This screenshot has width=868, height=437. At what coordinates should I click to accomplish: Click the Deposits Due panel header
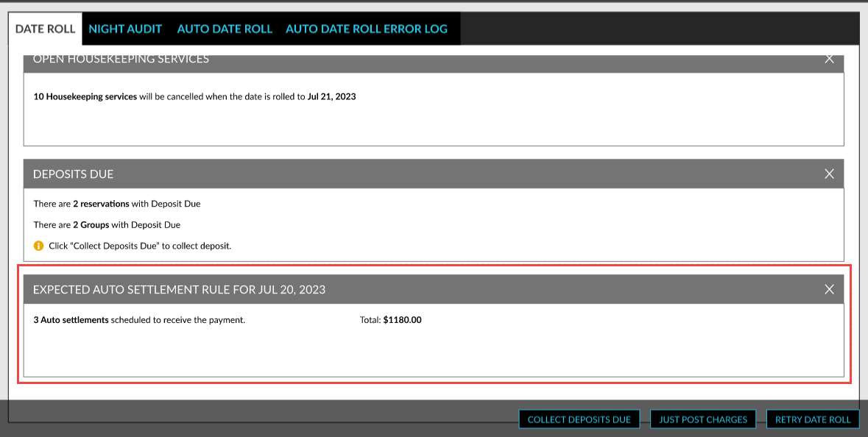point(72,174)
